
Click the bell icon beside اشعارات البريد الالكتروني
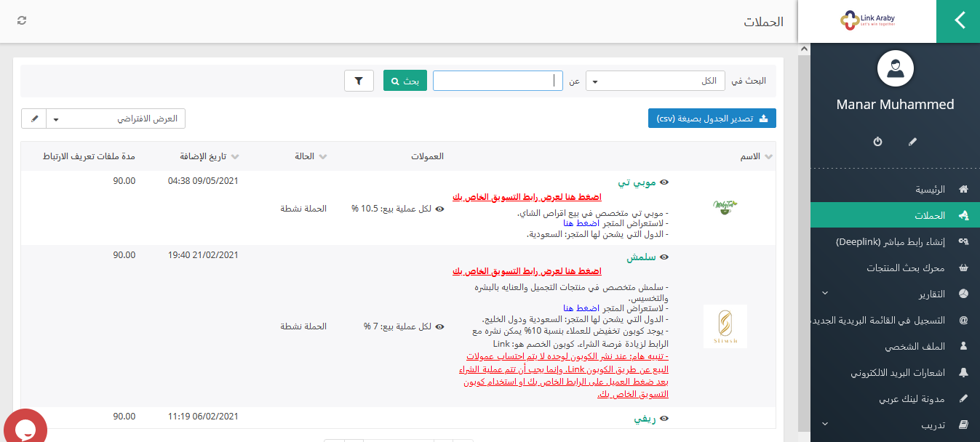click(x=964, y=372)
